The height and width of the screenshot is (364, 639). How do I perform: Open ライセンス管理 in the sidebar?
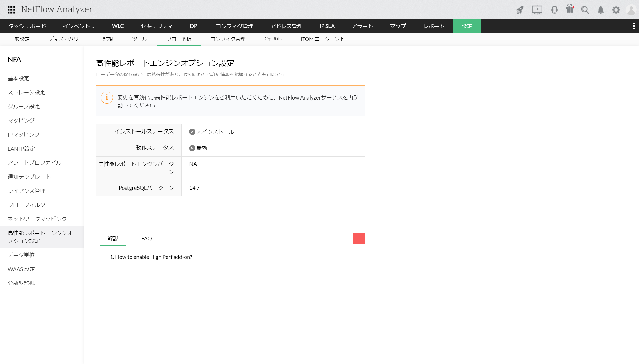[x=26, y=191]
